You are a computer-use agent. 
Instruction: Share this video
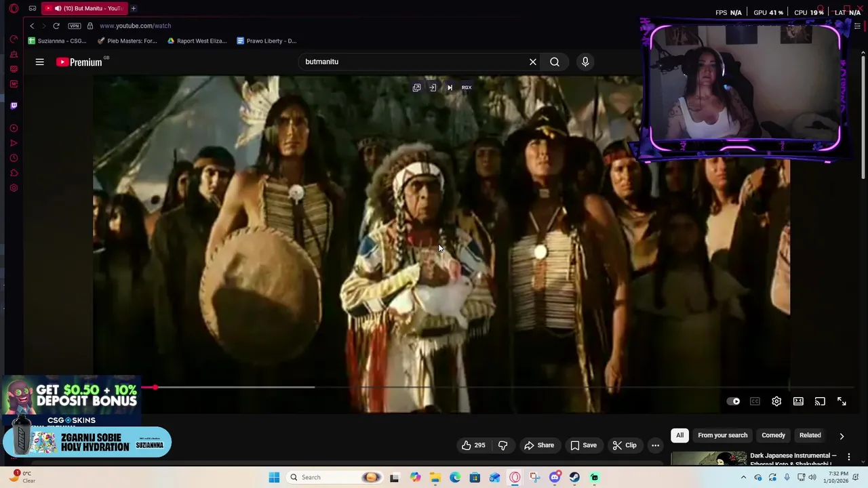[539, 445]
